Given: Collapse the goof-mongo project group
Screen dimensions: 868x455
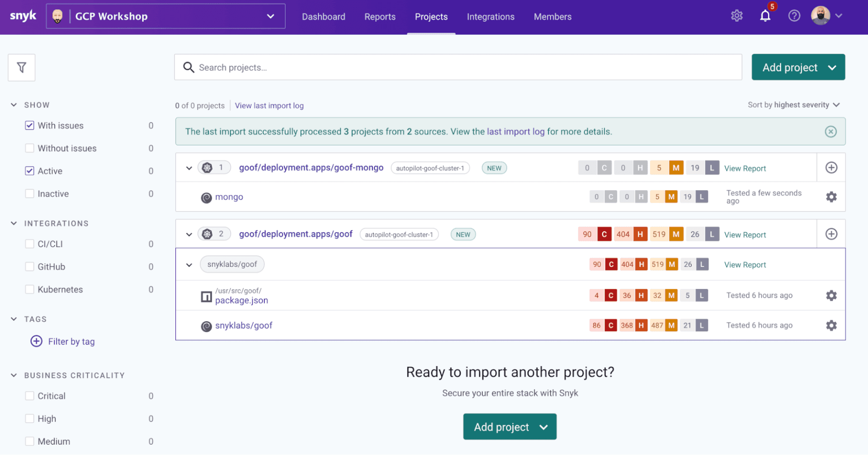Looking at the screenshot, I should click(x=189, y=168).
